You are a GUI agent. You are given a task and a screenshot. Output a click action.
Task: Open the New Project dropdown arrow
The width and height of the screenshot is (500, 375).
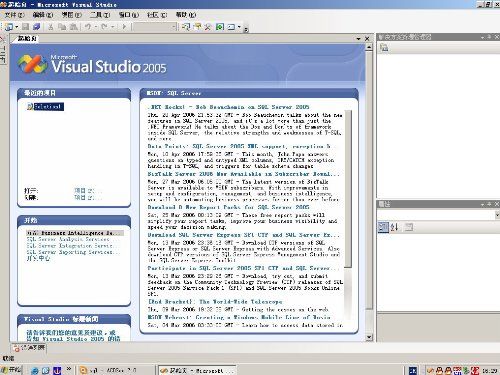pos(16,27)
